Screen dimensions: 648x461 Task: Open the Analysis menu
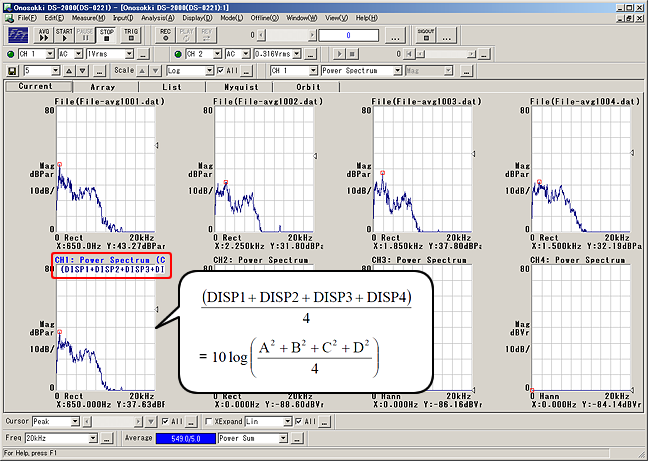click(158, 18)
